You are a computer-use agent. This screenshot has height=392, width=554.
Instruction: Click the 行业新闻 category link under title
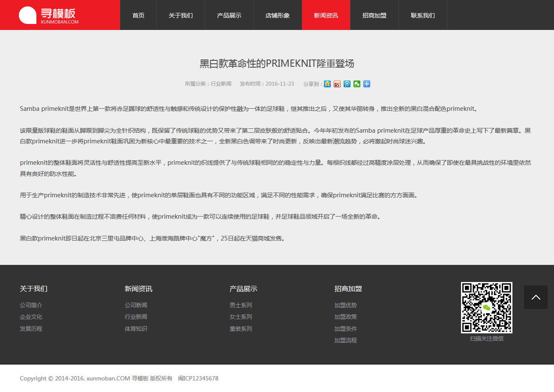[x=221, y=84]
